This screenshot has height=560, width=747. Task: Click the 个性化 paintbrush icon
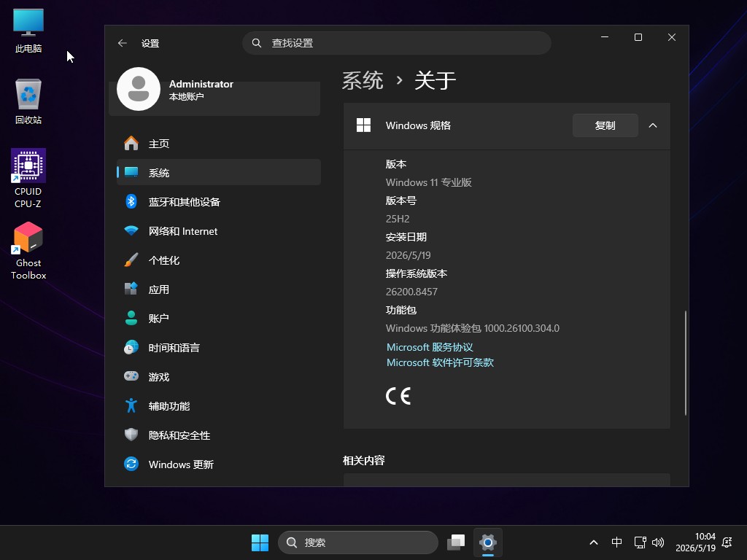pos(131,260)
